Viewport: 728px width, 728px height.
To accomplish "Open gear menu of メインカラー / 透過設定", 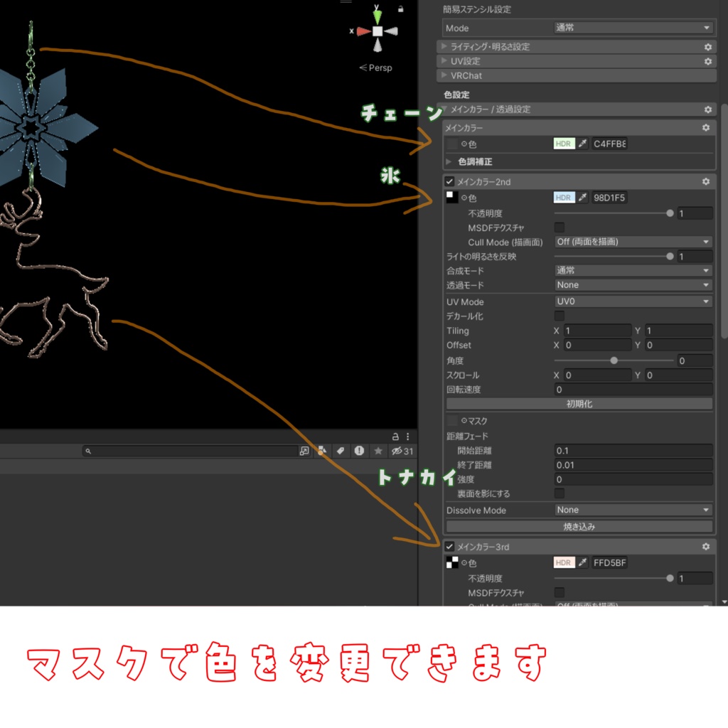I will (707, 109).
